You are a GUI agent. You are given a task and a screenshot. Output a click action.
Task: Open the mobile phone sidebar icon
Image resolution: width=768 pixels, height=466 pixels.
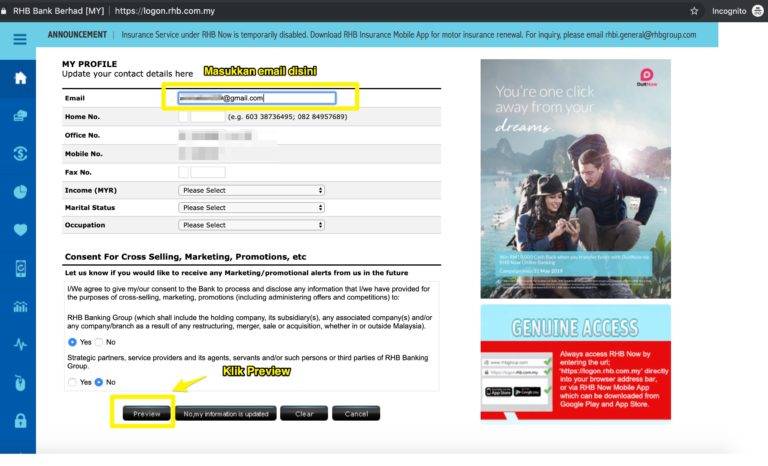[x=20, y=269]
